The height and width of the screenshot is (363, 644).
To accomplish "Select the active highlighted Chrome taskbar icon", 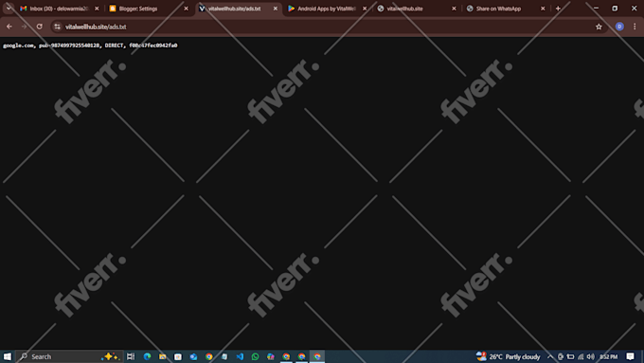I will tap(317, 356).
